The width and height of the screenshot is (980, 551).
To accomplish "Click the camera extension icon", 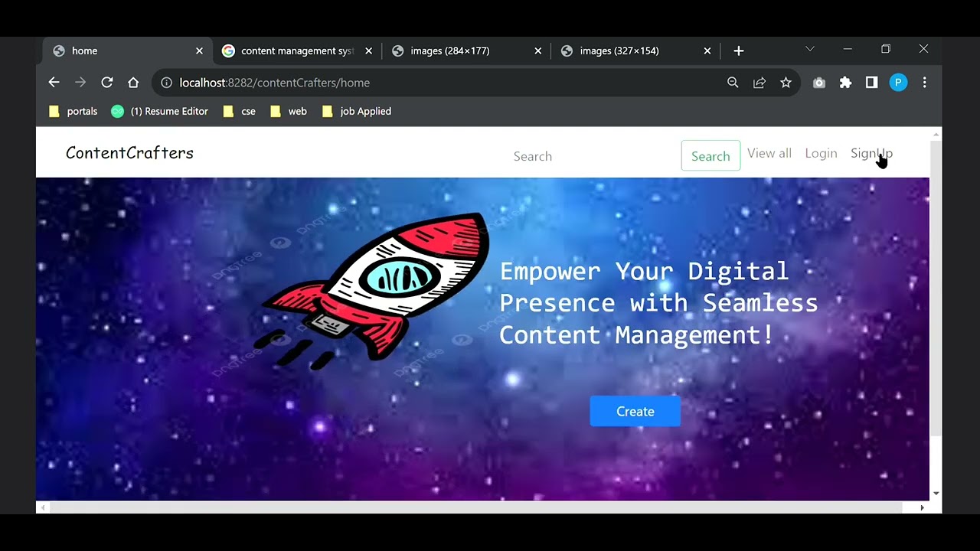I will pyautogui.click(x=819, y=83).
